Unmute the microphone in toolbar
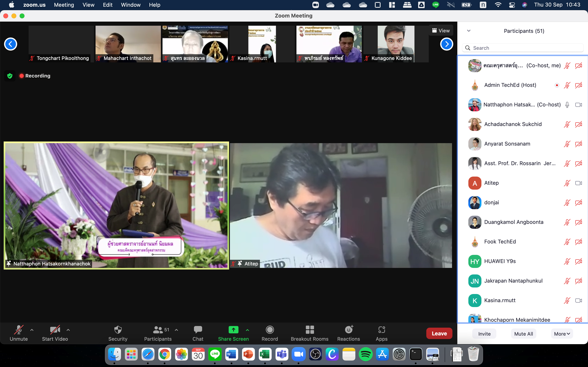Screen dimensions: 588x367 click(x=19, y=330)
